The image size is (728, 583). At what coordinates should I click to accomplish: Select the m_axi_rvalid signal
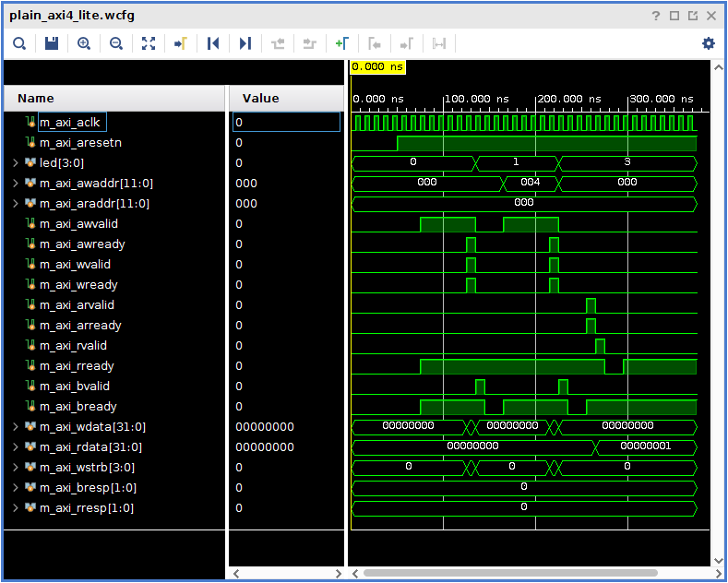click(74, 346)
